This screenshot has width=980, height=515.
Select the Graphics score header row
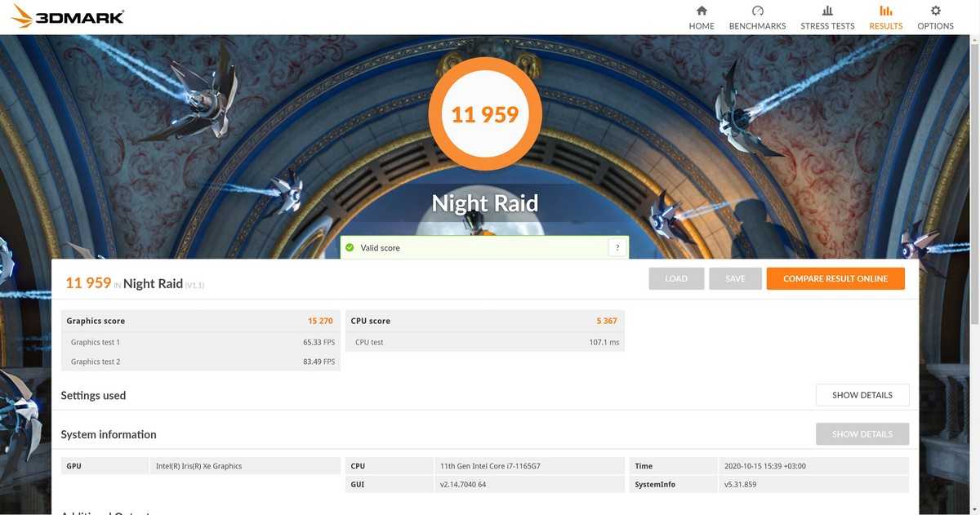click(200, 321)
